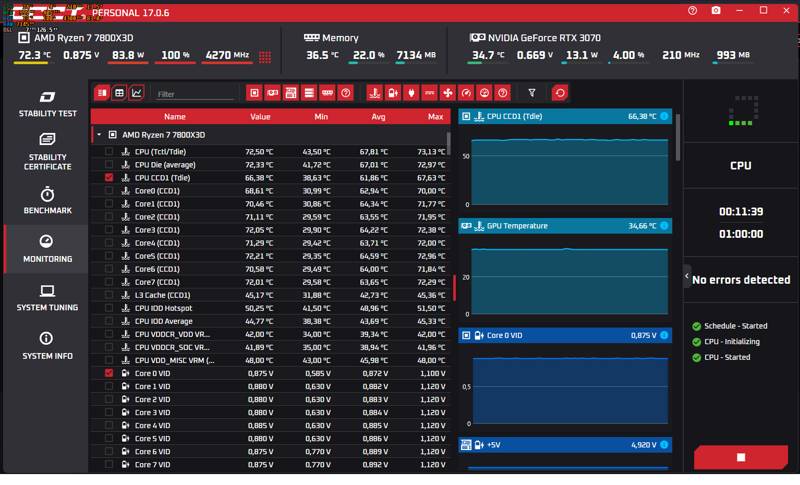Uncheck the CPU CCD1 (Tdie) checkbox
The height and width of the screenshot is (485, 800).
click(109, 177)
